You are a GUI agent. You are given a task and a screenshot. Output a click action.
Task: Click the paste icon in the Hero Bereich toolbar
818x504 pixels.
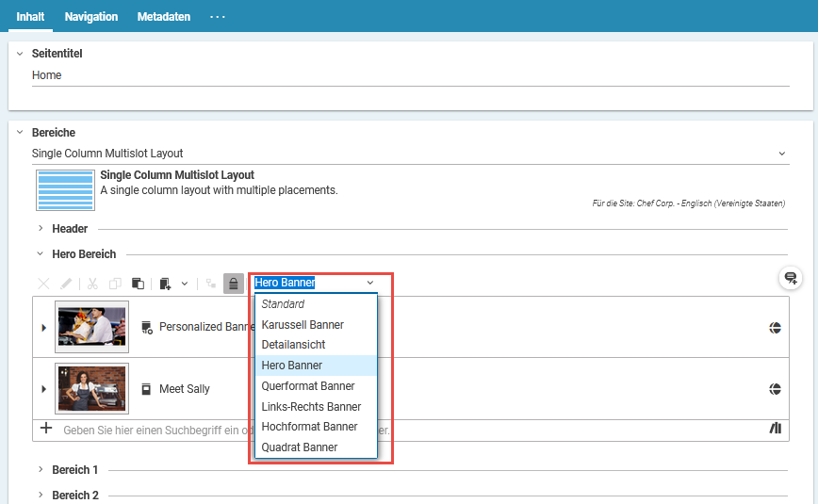point(138,284)
